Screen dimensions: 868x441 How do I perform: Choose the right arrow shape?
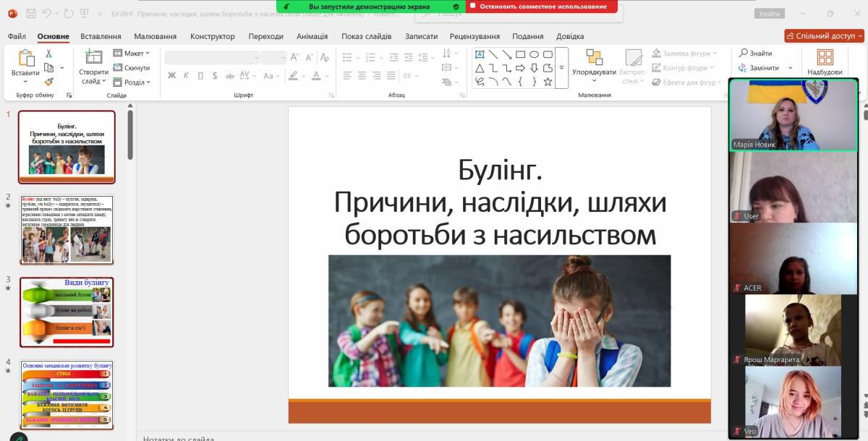click(x=520, y=68)
